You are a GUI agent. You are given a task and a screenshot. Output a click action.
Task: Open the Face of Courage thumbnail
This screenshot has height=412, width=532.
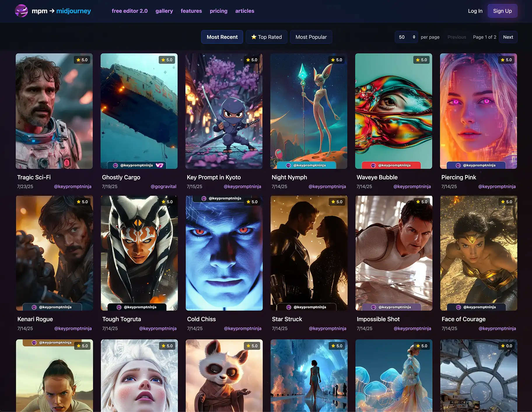point(479,253)
